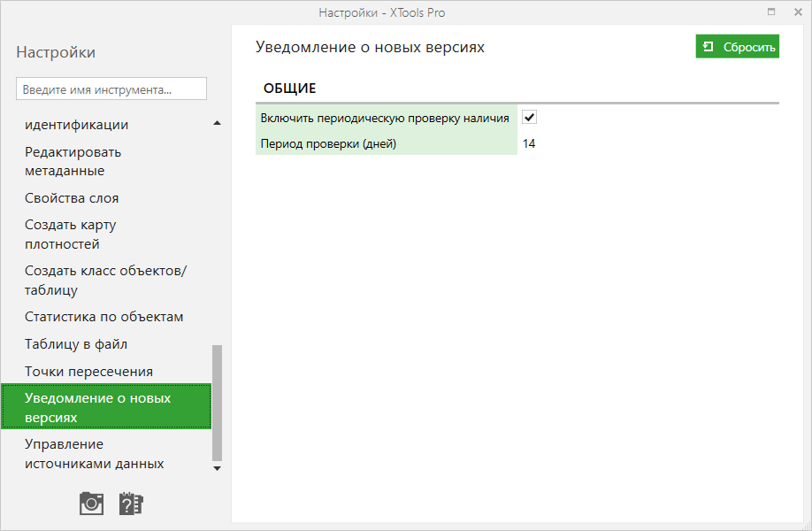The image size is (812, 531).
Task: Select 'Статистика по объектам' item
Action: click(x=104, y=317)
